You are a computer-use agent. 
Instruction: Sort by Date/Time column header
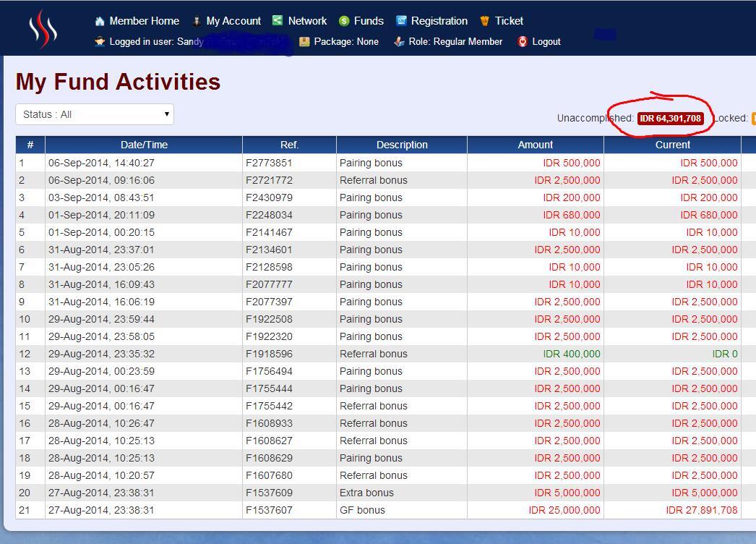(x=144, y=145)
